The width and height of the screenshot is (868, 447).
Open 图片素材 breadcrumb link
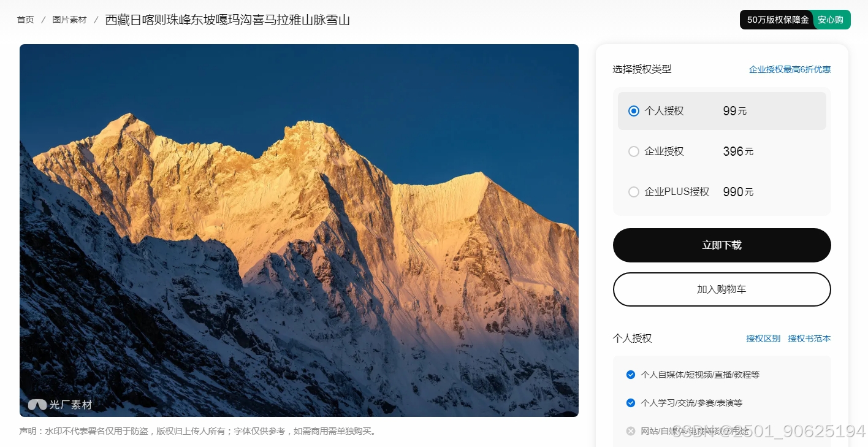[x=69, y=20]
